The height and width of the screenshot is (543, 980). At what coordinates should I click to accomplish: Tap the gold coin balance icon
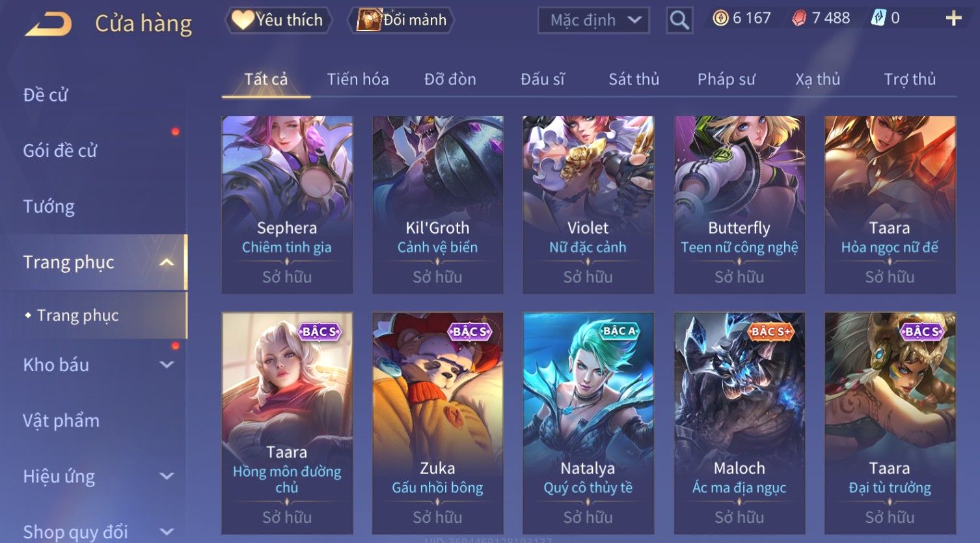720,18
